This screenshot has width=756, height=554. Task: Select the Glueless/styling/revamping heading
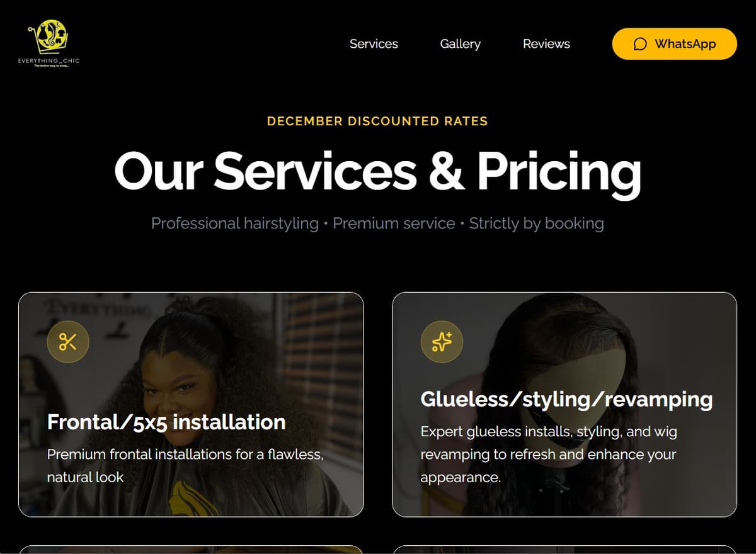point(566,399)
